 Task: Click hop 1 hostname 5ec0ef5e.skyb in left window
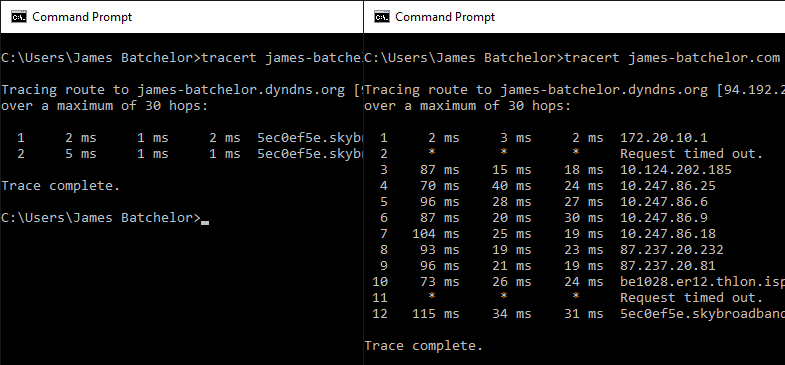(310, 138)
